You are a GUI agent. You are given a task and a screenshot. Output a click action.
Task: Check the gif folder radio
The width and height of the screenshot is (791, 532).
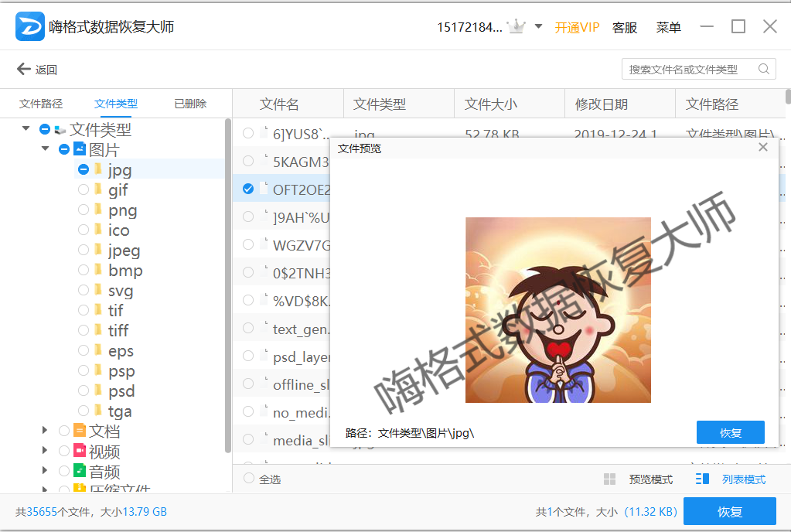point(84,189)
